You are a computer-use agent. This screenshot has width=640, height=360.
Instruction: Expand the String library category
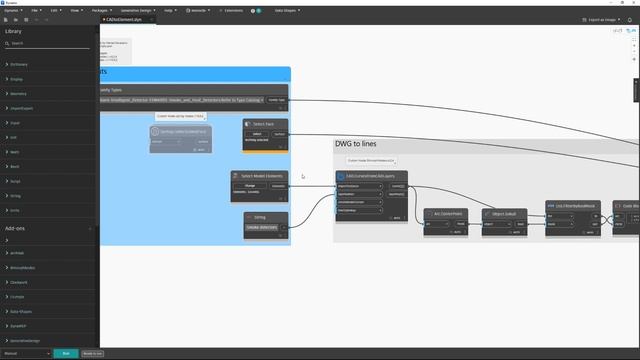pos(13,196)
